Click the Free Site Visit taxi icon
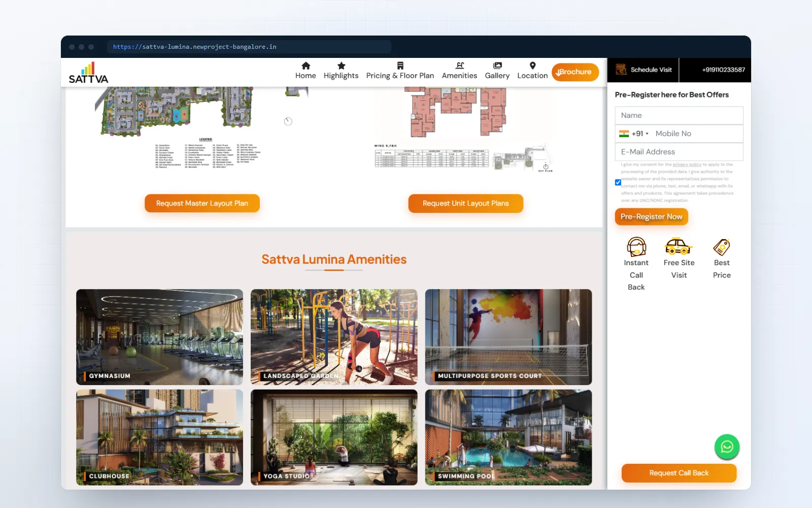The image size is (812, 508). [679, 247]
